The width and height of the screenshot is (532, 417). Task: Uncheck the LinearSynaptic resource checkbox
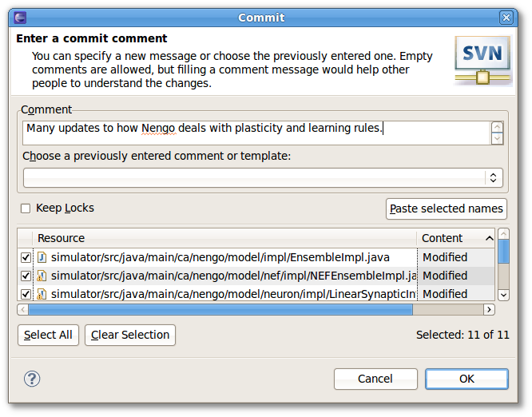click(x=26, y=294)
